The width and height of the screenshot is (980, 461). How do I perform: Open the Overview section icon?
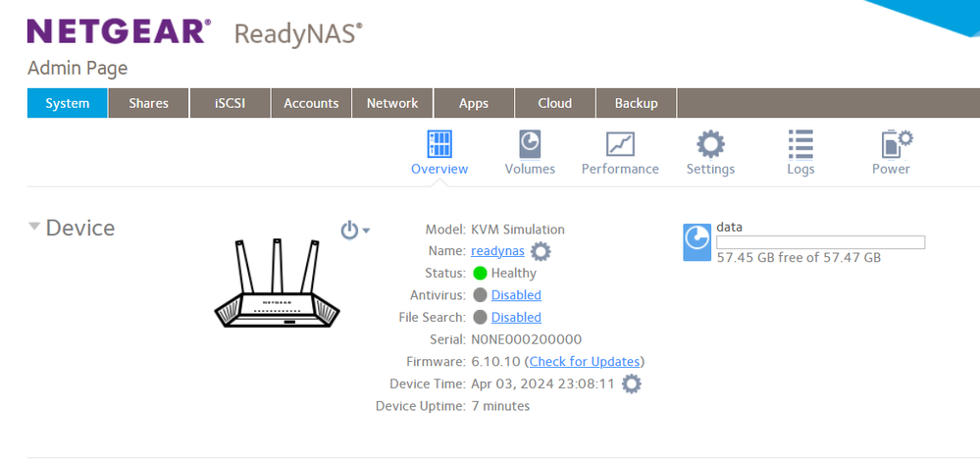tap(439, 144)
